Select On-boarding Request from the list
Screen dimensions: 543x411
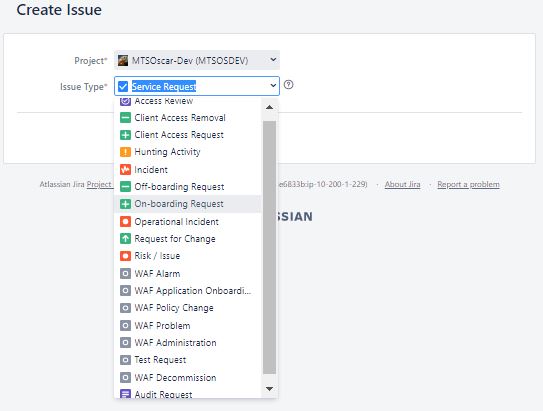[x=188, y=204]
